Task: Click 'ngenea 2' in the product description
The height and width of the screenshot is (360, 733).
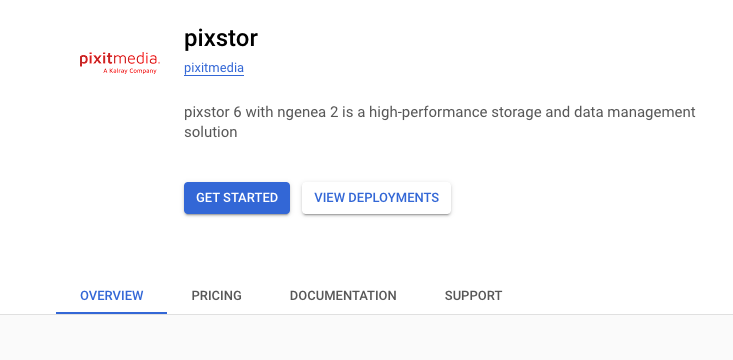Action: point(308,113)
